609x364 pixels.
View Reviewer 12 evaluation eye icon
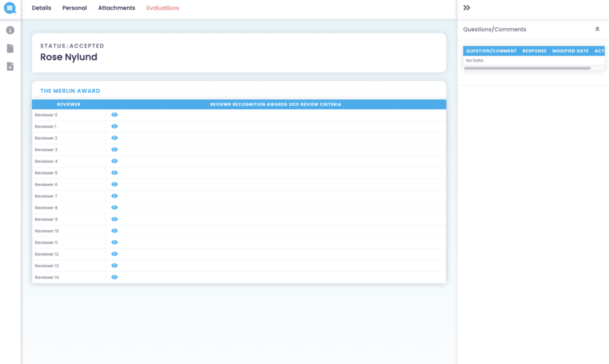115,254
